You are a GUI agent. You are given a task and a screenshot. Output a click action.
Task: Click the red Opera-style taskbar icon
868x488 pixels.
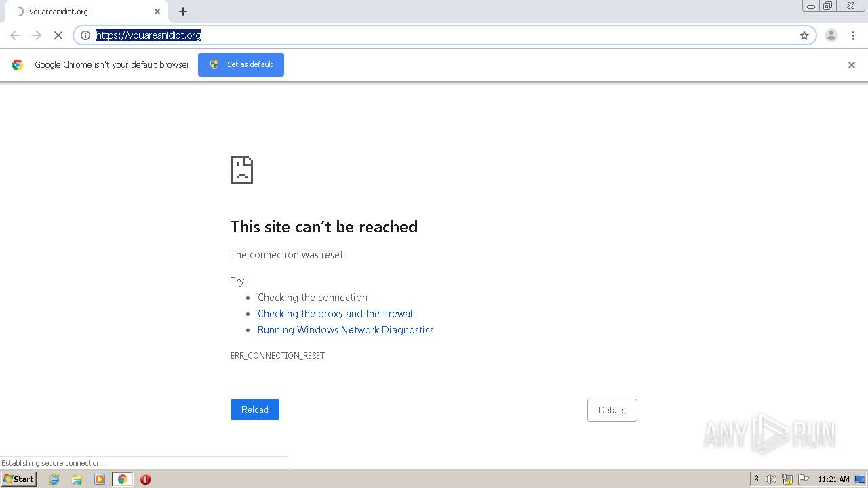tap(145, 479)
